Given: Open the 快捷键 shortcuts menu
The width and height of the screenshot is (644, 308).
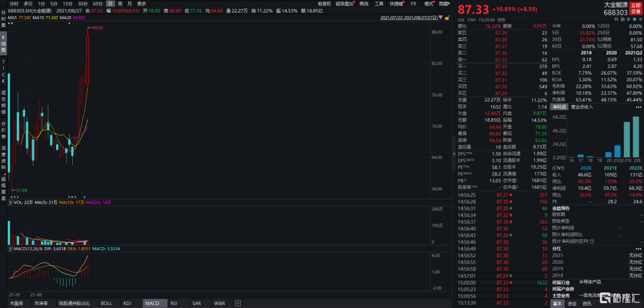Looking at the screenshot, I should 397,4.
